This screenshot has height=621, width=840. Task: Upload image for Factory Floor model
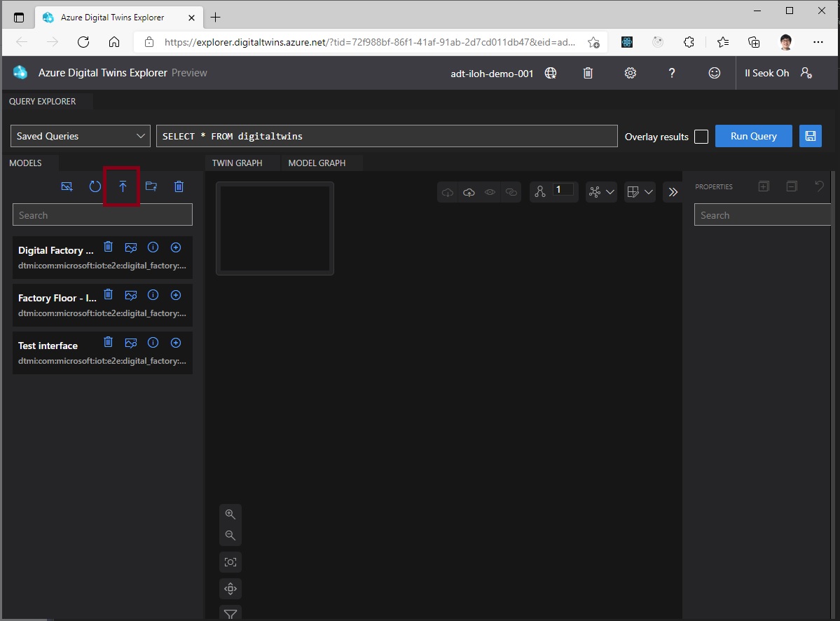point(131,295)
